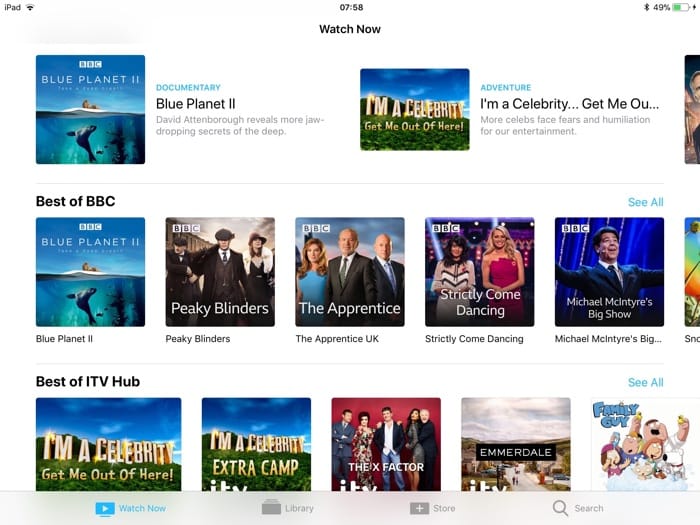The width and height of the screenshot is (700, 525).
Task: See all Best of BBC shows
Action: [x=645, y=202]
